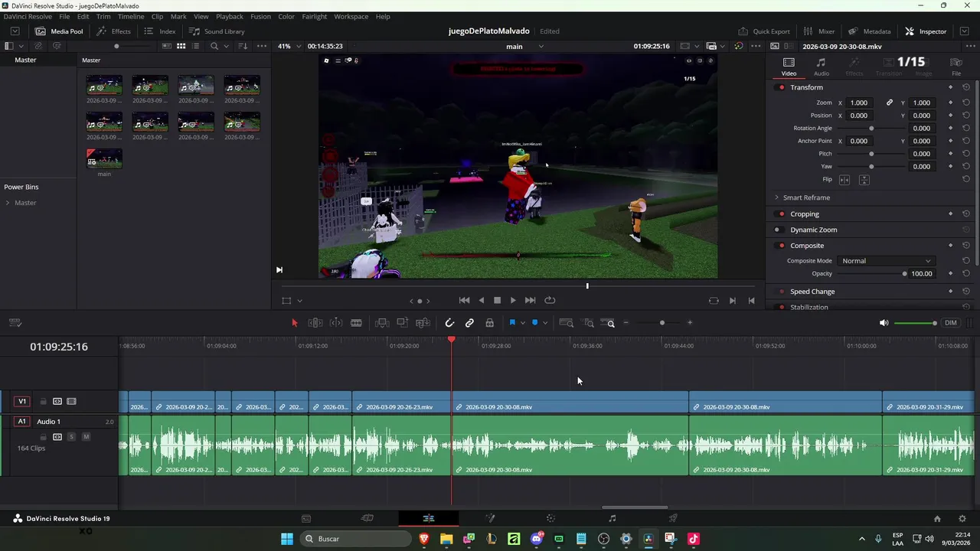Open the main timeline name dropdown
This screenshot has height=551, width=980.
point(541,46)
